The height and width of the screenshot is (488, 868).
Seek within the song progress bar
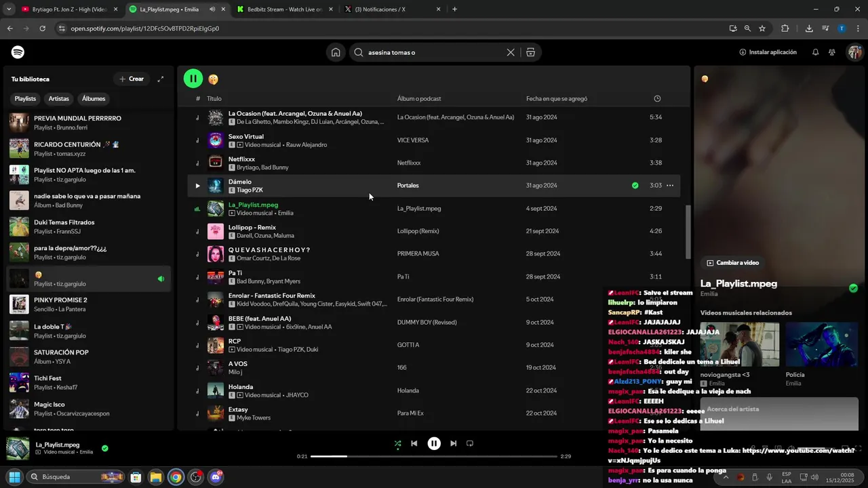click(433, 456)
